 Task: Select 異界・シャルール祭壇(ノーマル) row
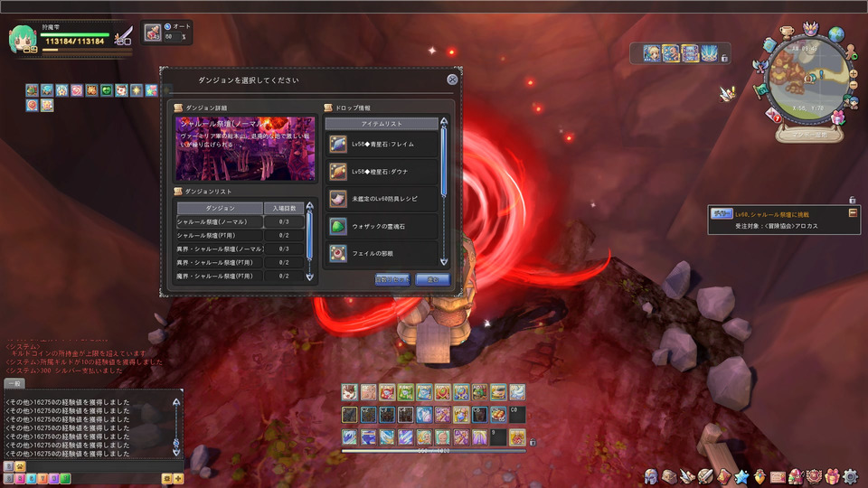tap(241, 249)
